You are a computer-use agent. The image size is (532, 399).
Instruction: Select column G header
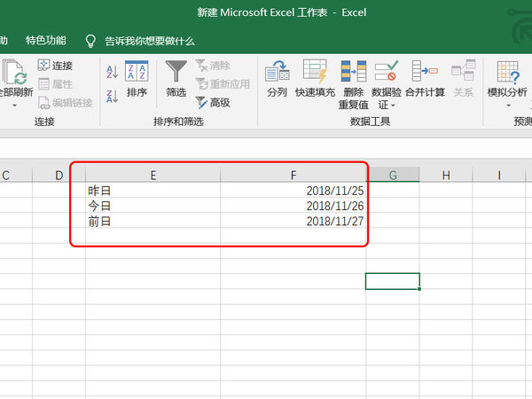(393, 176)
